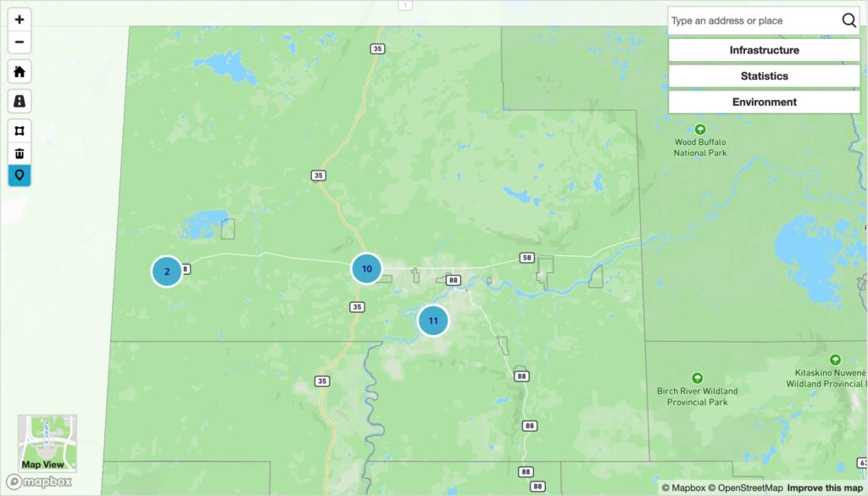
Task: Zoom out with the minus button
Action: click(19, 42)
